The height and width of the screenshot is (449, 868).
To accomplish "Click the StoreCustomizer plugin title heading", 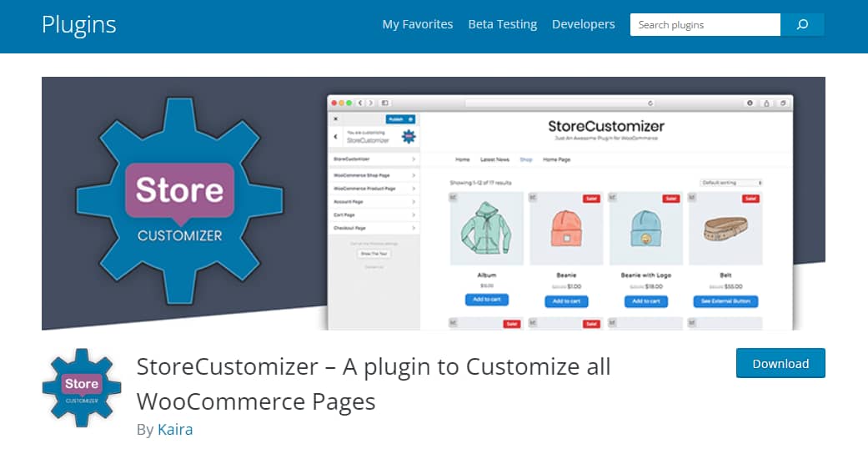I will point(374,384).
